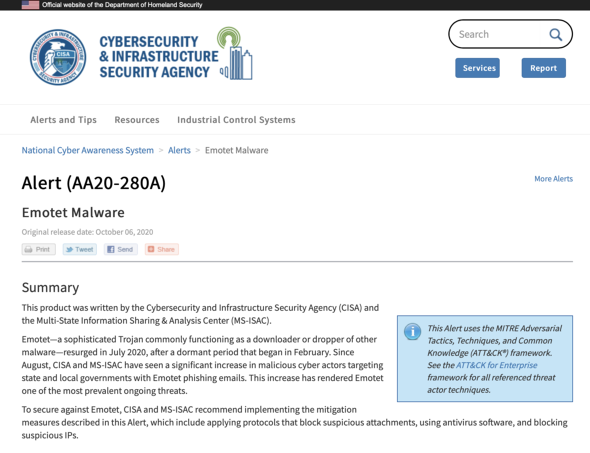Click the Cybersecurity & Infrastructure Security Agency title

pyautogui.click(x=158, y=57)
